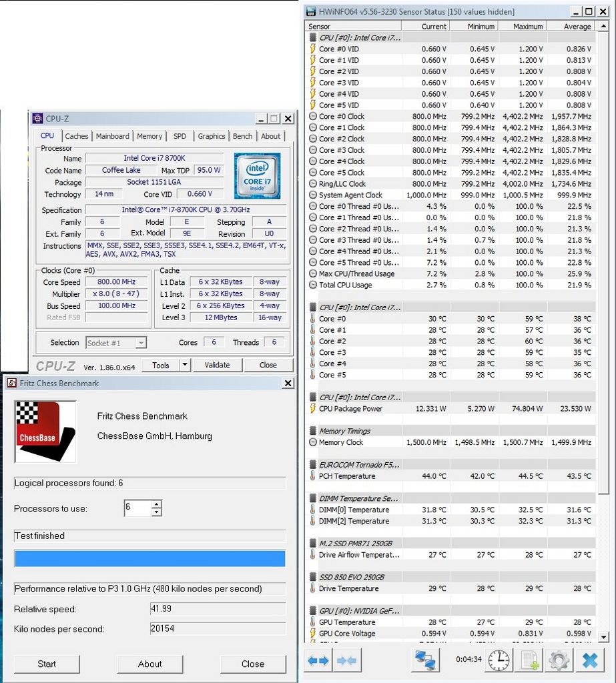This screenshot has width=616, height=683.
Task: Increase processors to use with up arrow
Action: coord(156,504)
